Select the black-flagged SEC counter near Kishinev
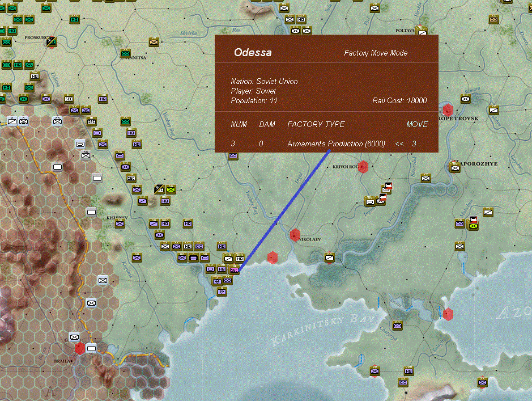Screen dimensions: 532x401 (x=159, y=189)
